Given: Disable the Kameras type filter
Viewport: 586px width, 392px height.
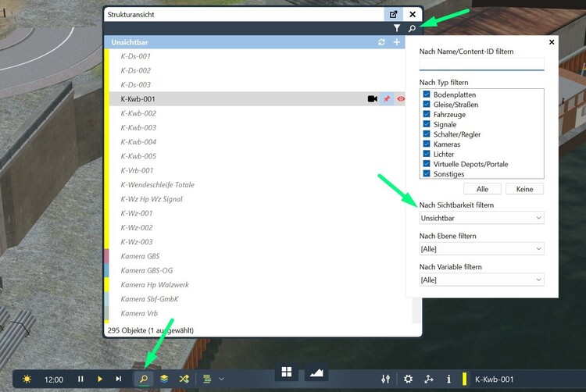Looking at the screenshot, I should [x=427, y=144].
